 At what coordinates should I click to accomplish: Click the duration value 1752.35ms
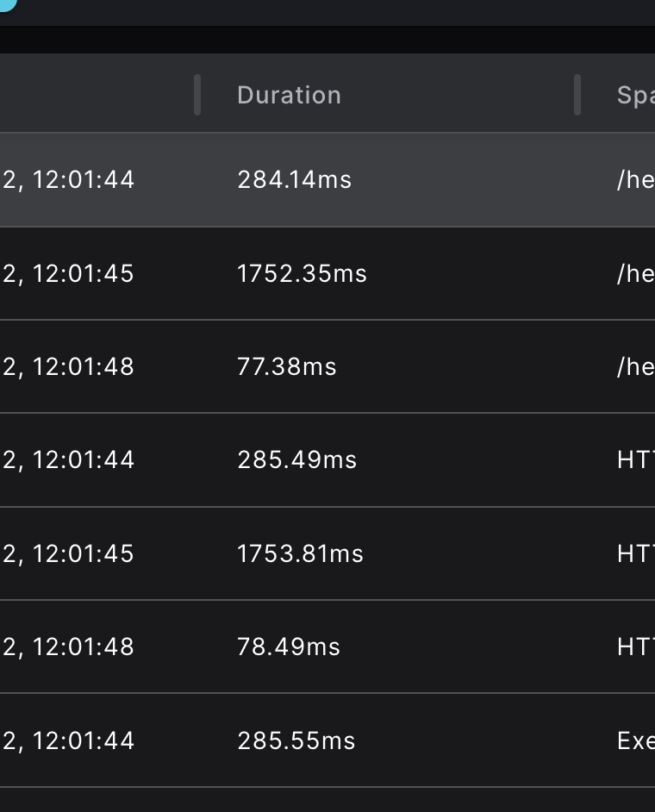302,273
